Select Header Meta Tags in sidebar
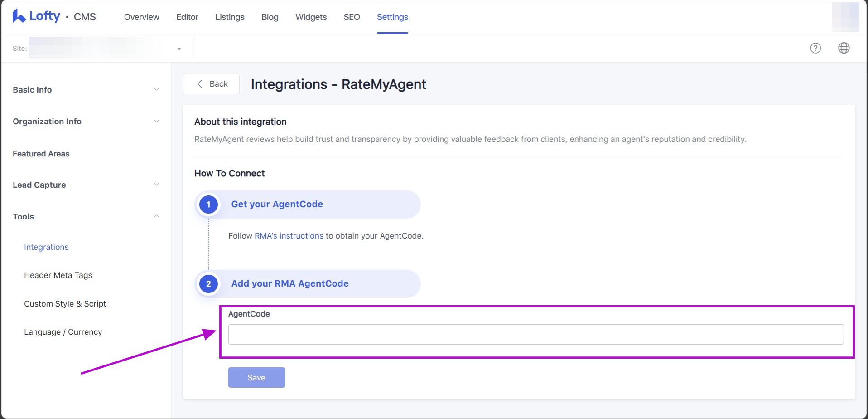This screenshot has height=419, width=868. 58,275
